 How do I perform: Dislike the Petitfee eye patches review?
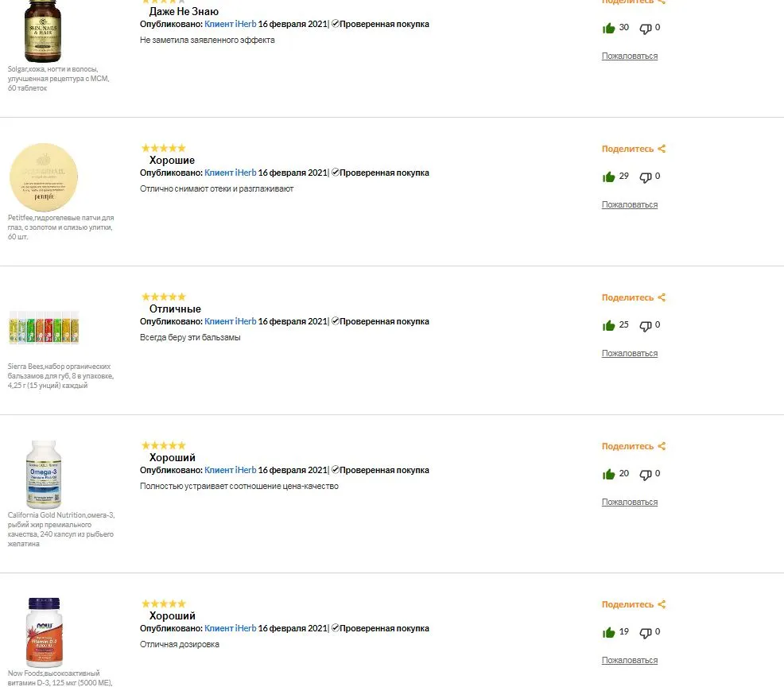click(x=646, y=177)
